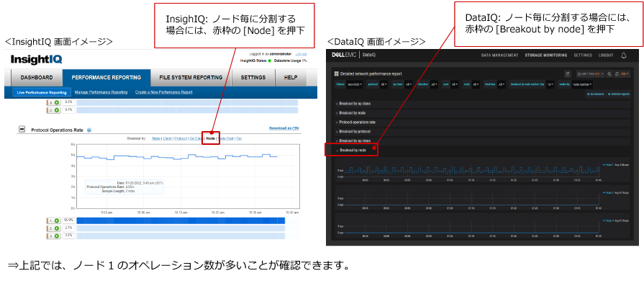Click the 9:50 am axis label

(106, 213)
